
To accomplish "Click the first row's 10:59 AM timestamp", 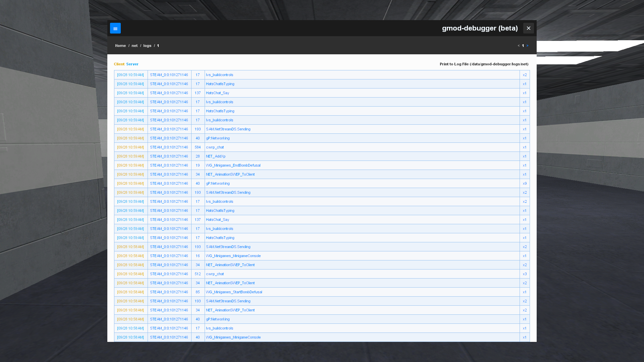I will (130, 75).
